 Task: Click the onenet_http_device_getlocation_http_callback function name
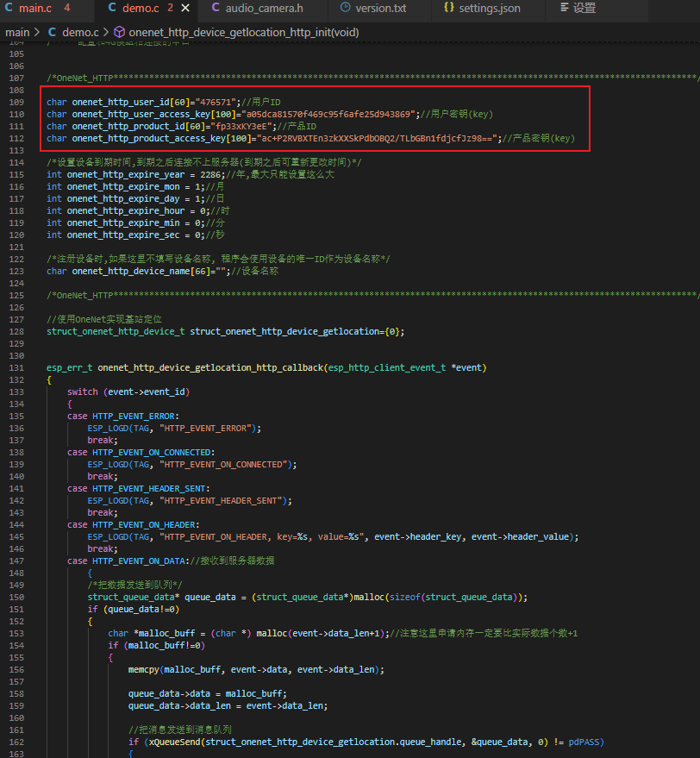pos(210,368)
